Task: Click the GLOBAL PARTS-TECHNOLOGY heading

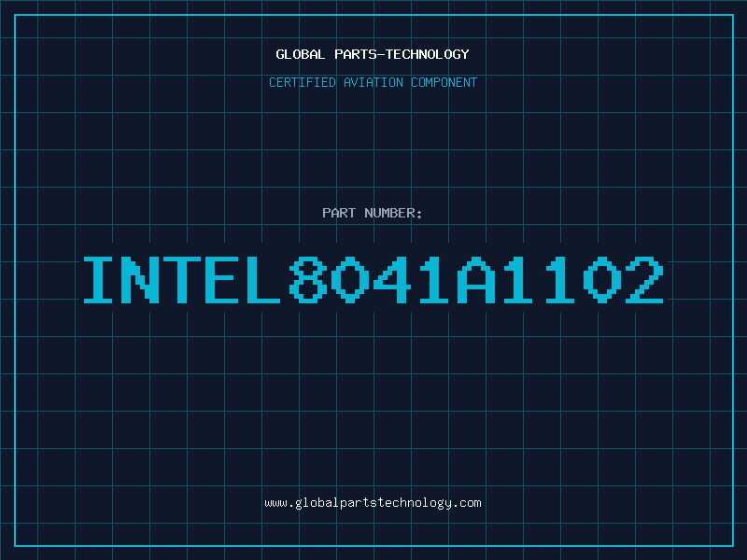Action: (373, 54)
